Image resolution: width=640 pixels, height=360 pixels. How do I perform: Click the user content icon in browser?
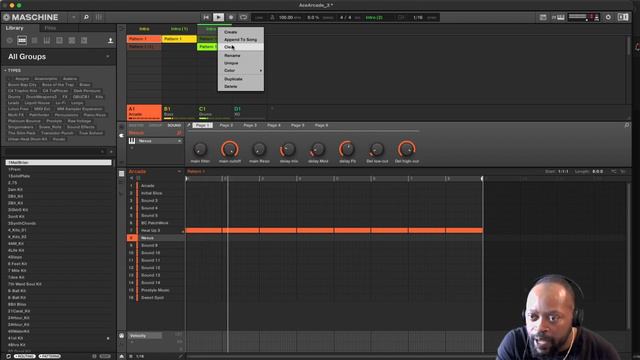pyautogui.click(x=110, y=40)
